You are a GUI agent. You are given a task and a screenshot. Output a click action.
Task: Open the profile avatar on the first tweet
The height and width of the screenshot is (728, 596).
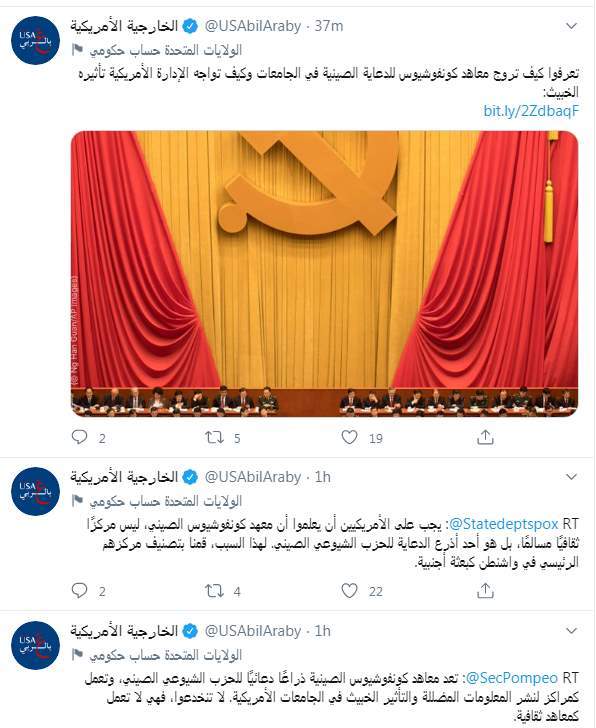36,40
